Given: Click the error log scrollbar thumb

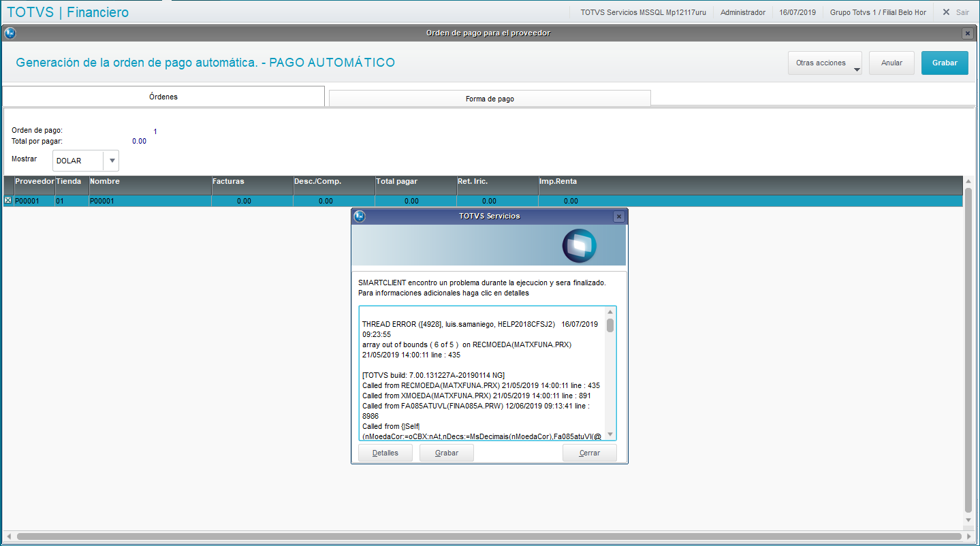Looking at the screenshot, I should [x=610, y=325].
